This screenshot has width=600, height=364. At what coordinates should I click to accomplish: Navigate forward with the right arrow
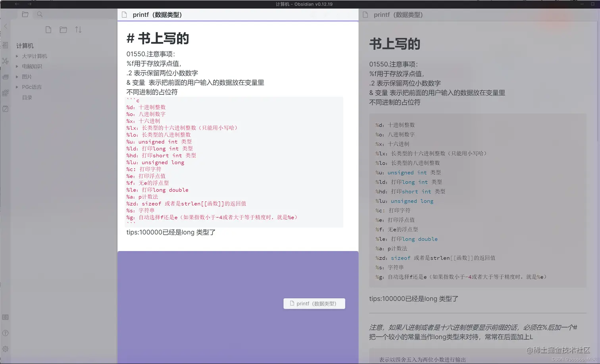29,4
